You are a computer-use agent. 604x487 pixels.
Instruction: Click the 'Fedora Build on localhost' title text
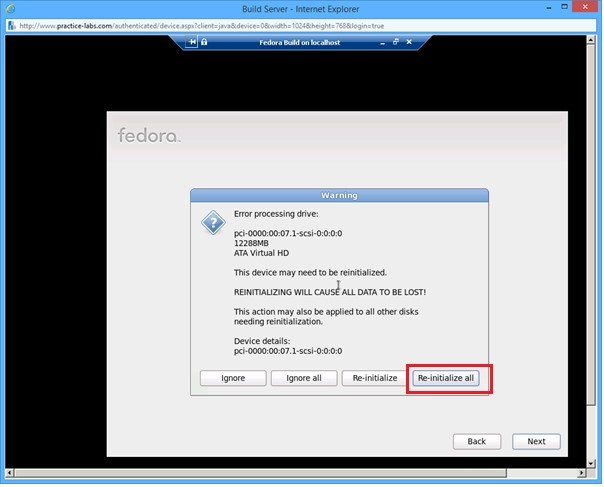[x=300, y=42]
